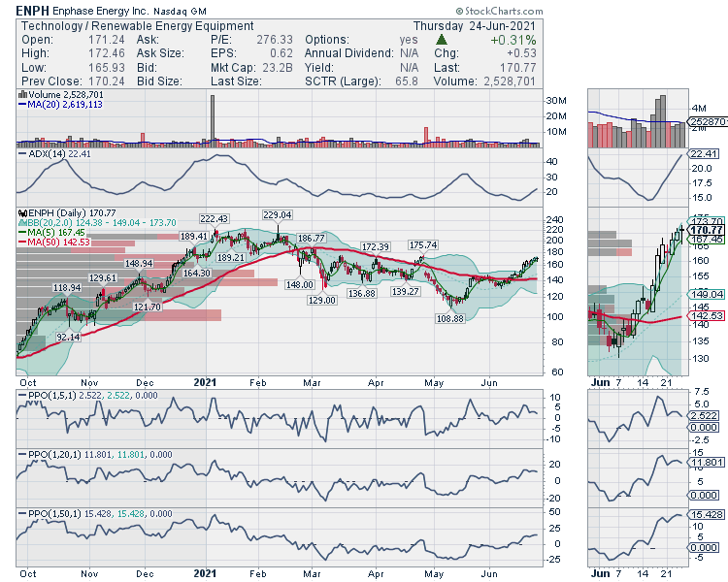Click the 2.522 PPO tag in zoom panel
728x582 pixels.
[704, 415]
